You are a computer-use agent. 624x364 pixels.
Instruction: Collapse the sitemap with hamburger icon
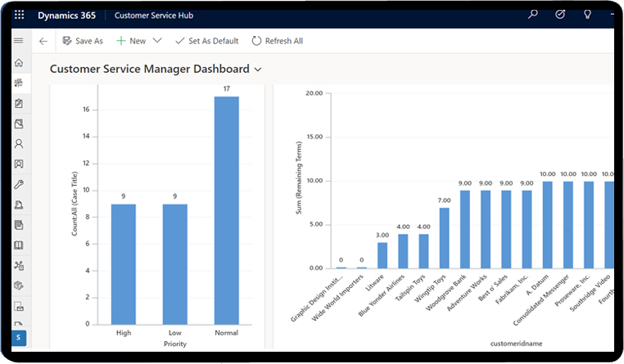pos(19,41)
